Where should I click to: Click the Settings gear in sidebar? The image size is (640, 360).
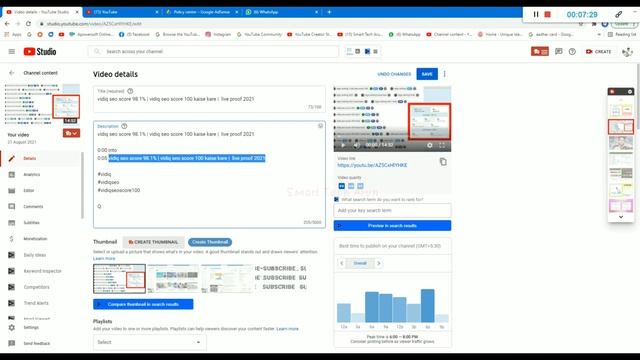point(11,327)
